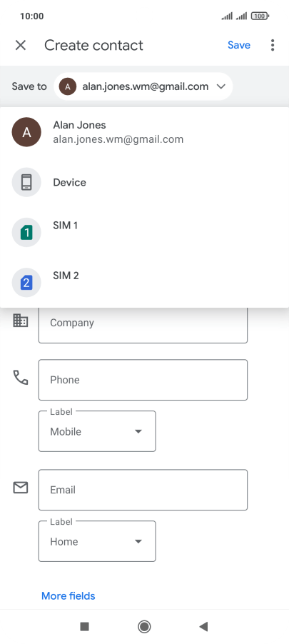Tap the Device phone icon
This screenshot has width=289, height=644.
[x=26, y=182]
